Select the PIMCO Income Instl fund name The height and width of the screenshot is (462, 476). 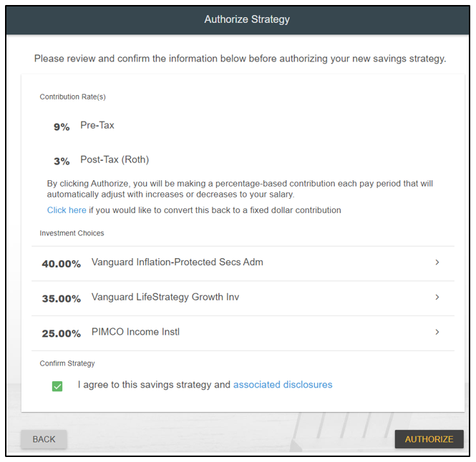point(135,333)
